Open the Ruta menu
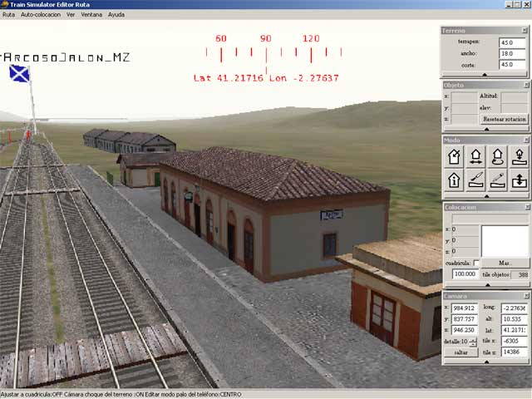 click(9, 15)
